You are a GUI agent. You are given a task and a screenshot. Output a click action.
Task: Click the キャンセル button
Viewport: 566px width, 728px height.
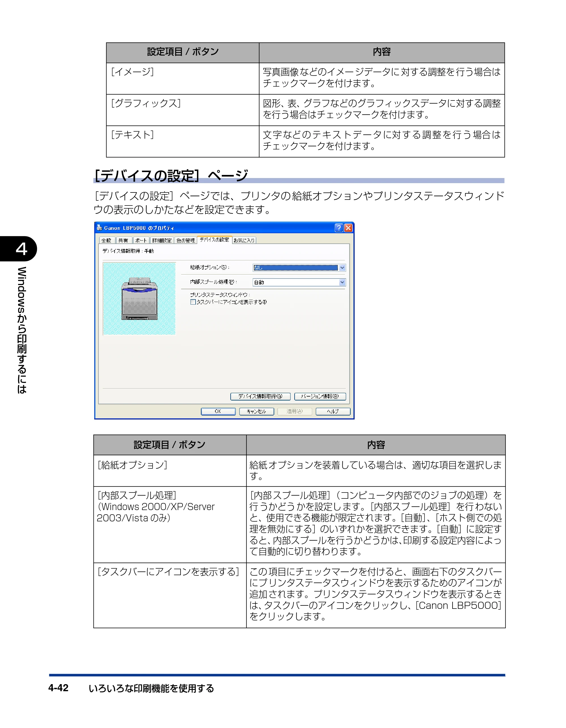coord(256,411)
